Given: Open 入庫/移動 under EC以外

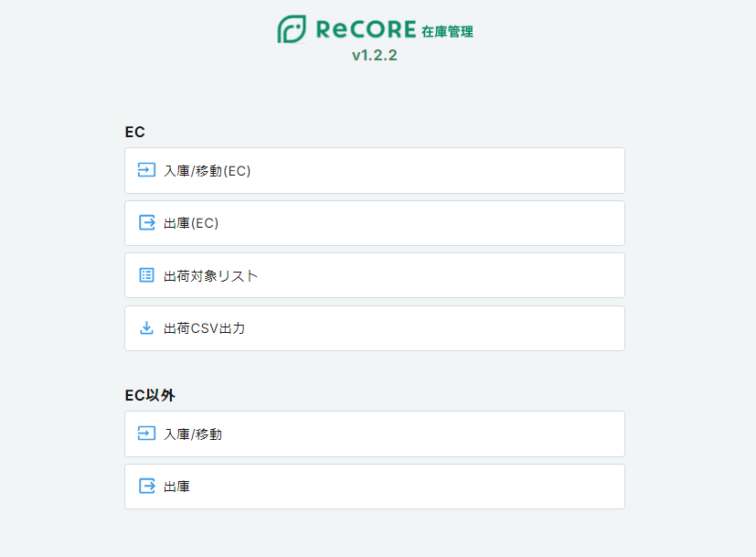Looking at the screenshot, I should (x=193, y=434).
